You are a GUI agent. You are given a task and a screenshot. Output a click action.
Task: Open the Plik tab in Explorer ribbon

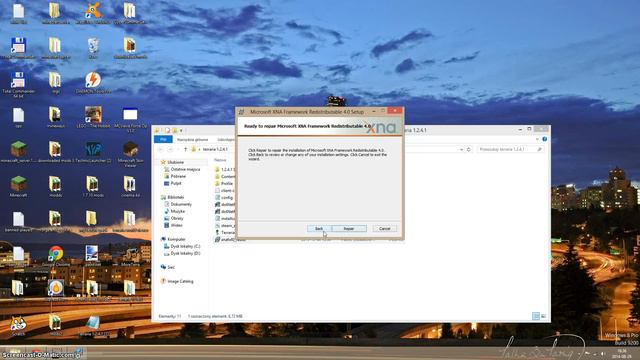pyautogui.click(x=163, y=140)
